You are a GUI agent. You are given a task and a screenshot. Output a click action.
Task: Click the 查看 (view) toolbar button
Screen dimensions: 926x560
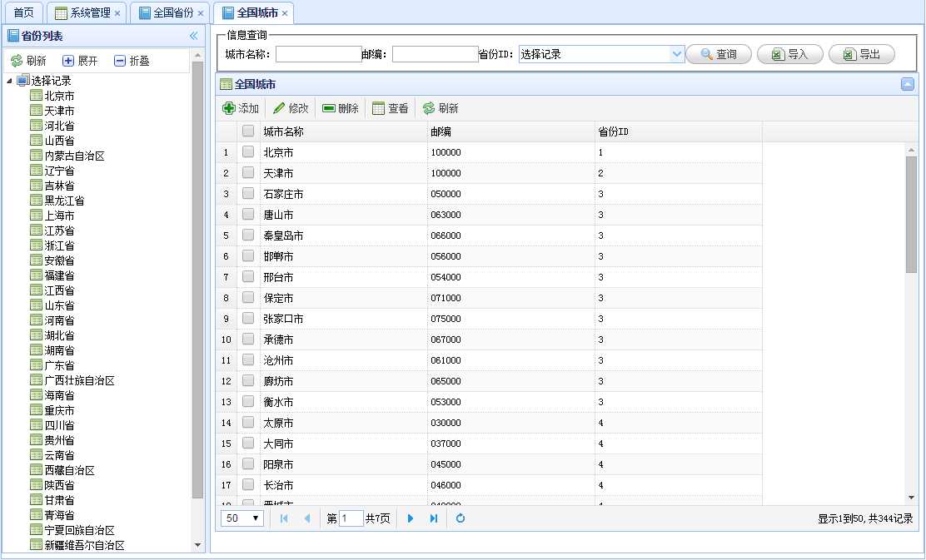coord(391,108)
